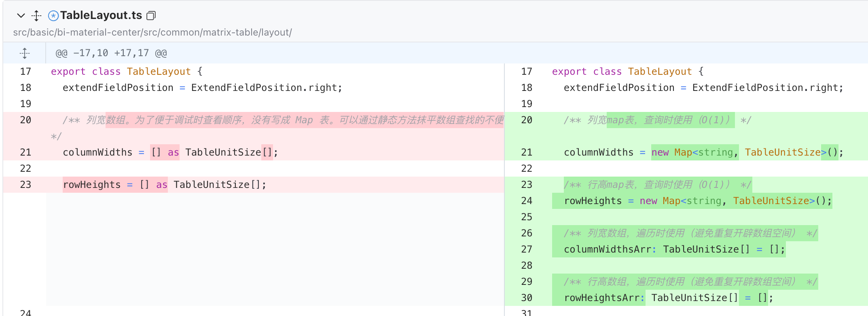Click the src/basic/bi-material-center directory path
This screenshot has width=868, height=316.
coord(152,32)
